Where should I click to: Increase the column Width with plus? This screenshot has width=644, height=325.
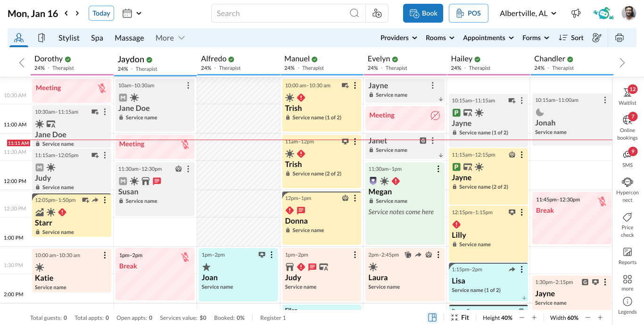[x=600, y=317]
